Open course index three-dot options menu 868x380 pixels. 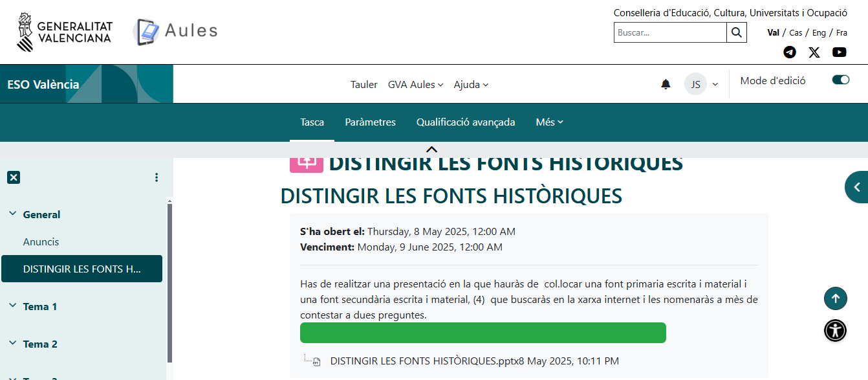pos(156,177)
